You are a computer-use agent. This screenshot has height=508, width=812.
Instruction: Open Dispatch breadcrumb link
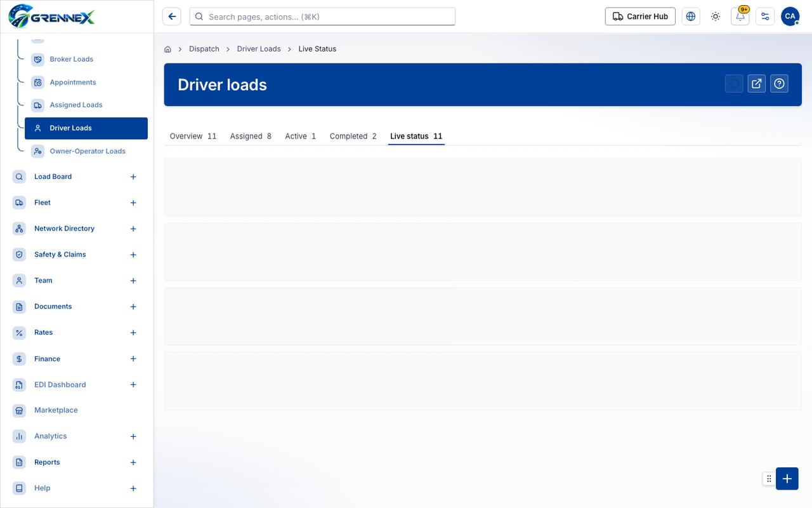pyautogui.click(x=204, y=49)
